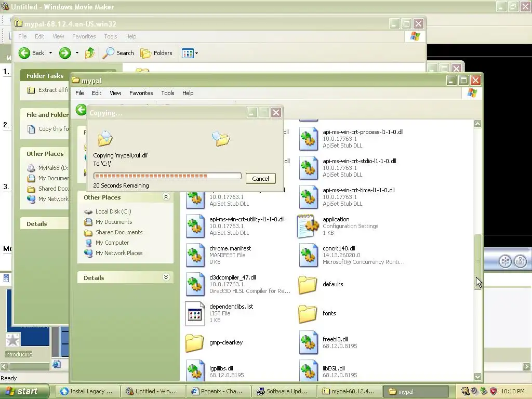Open the Help menu in mypal window
Image resolution: width=532 pixels, height=399 pixels.
coord(188,93)
